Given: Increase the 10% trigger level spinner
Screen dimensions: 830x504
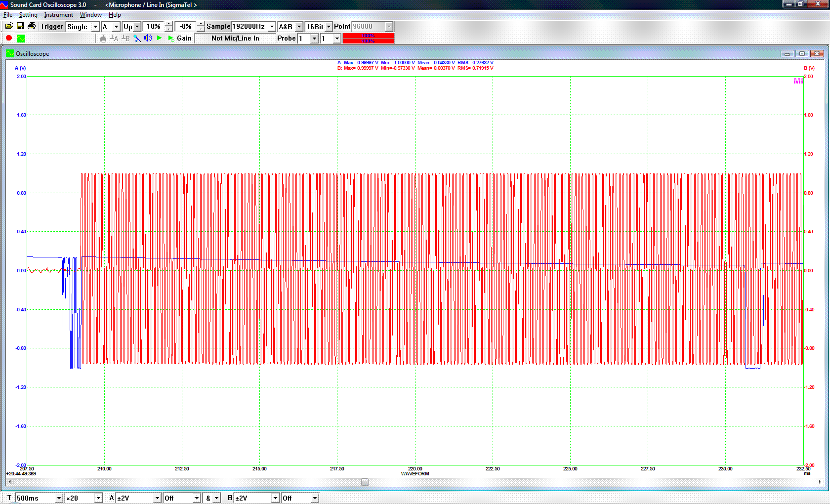Looking at the screenshot, I should pyautogui.click(x=168, y=24).
